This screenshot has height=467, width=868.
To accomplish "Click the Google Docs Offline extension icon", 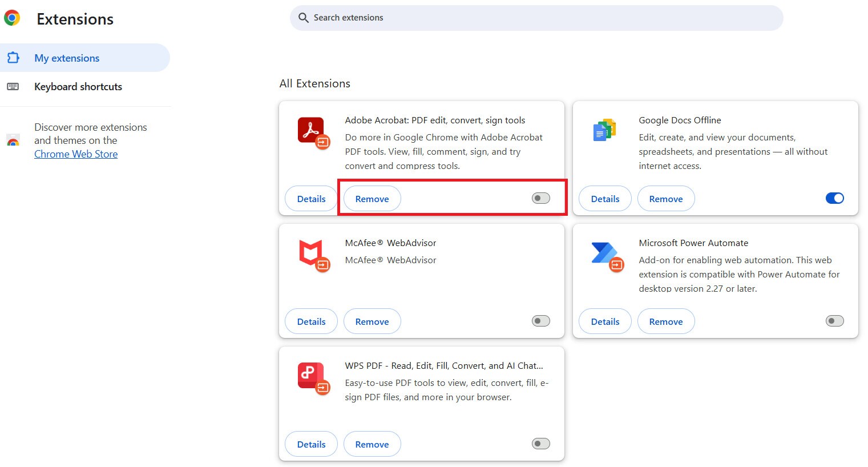I will tap(604, 130).
